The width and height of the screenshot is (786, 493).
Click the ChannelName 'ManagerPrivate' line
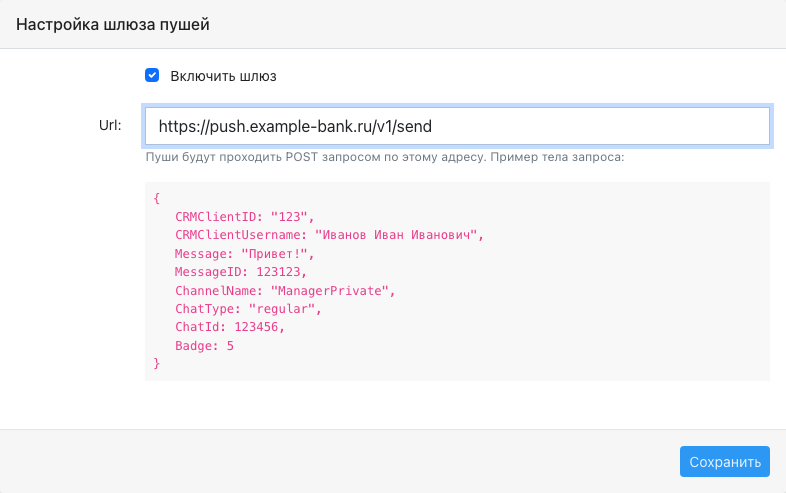(285, 291)
